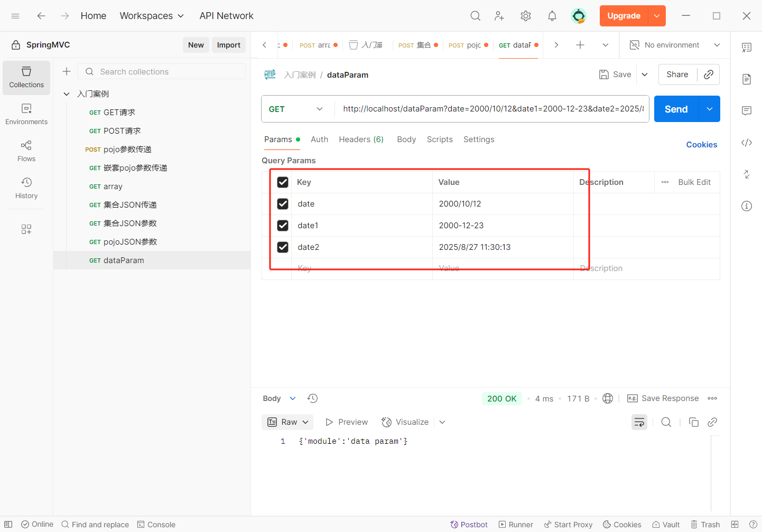Click the Import button
This screenshot has height=532, width=762.
pyautogui.click(x=229, y=45)
